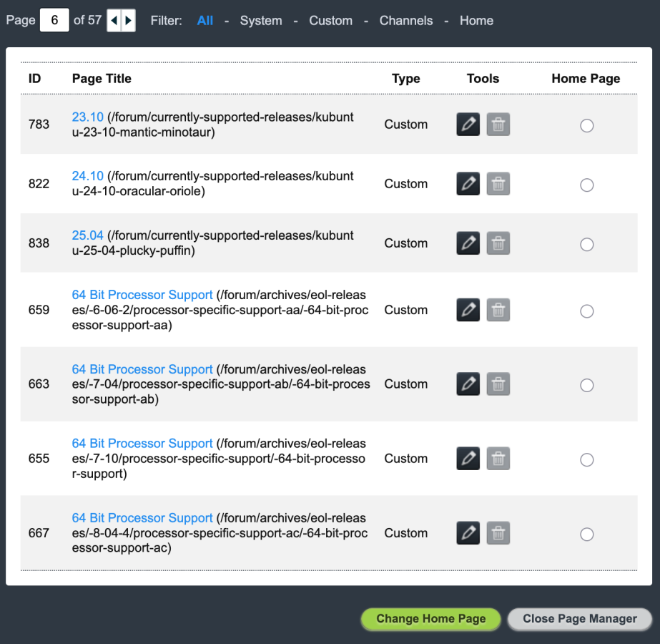Select page 783 as home page radio

tap(587, 125)
